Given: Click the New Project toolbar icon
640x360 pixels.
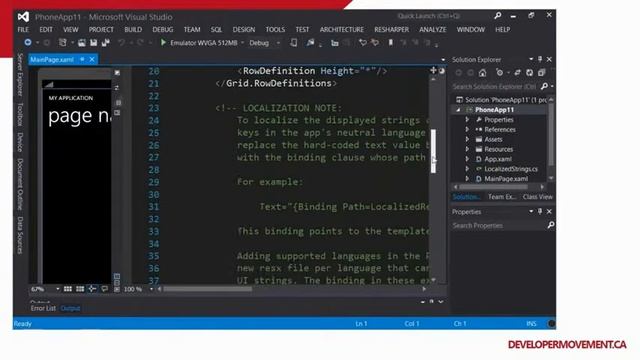Looking at the screenshot, I should pyautogui.click(x=62, y=42).
